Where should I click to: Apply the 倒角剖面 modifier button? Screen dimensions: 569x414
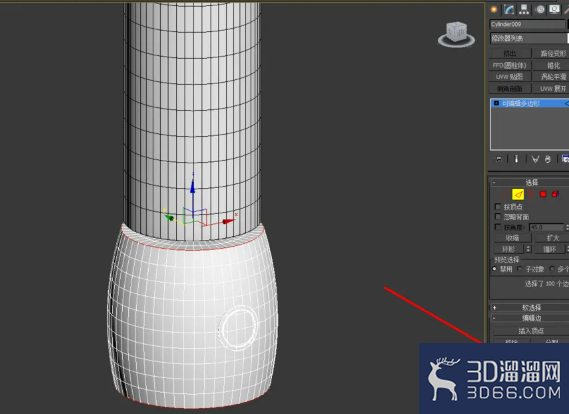510,89
